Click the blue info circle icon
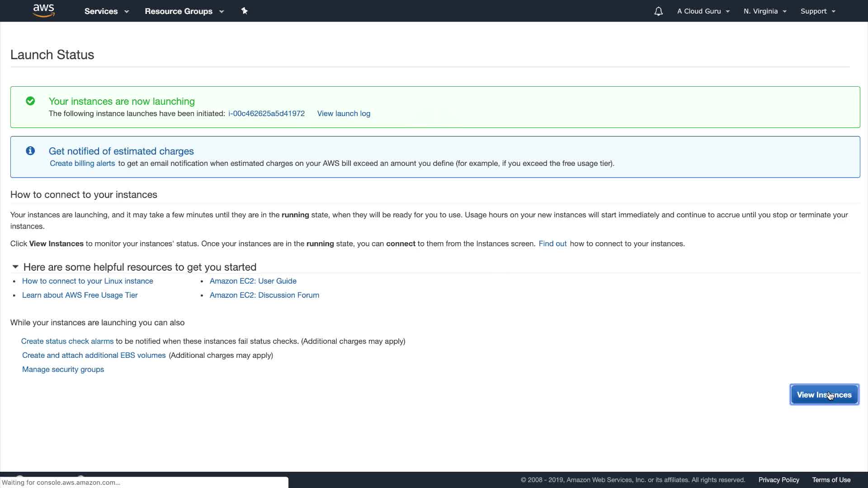This screenshot has width=868, height=488. [30, 151]
